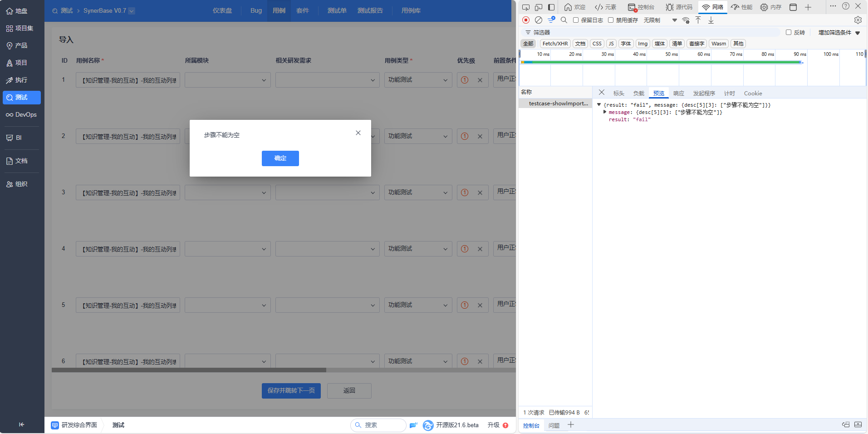Toggle the Wasm request type filter

pyautogui.click(x=719, y=44)
